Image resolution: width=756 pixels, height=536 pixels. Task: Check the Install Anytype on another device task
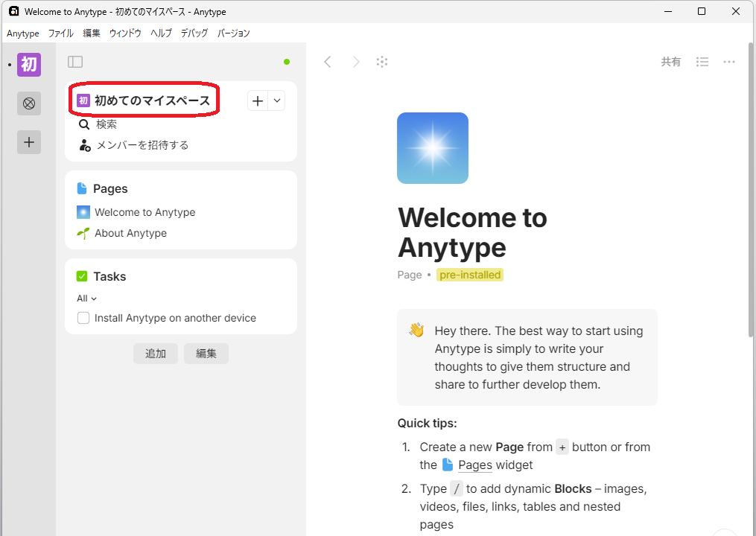point(83,318)
